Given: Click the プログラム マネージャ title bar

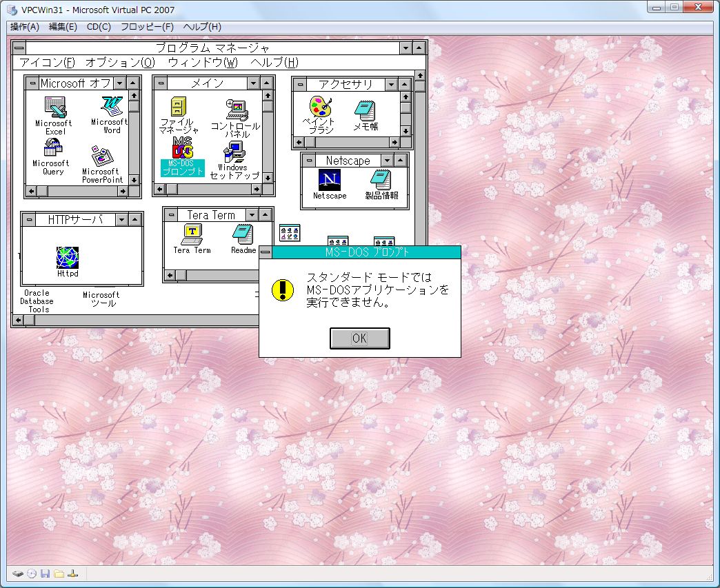Looking at the screenshot, I should [212, 48].
